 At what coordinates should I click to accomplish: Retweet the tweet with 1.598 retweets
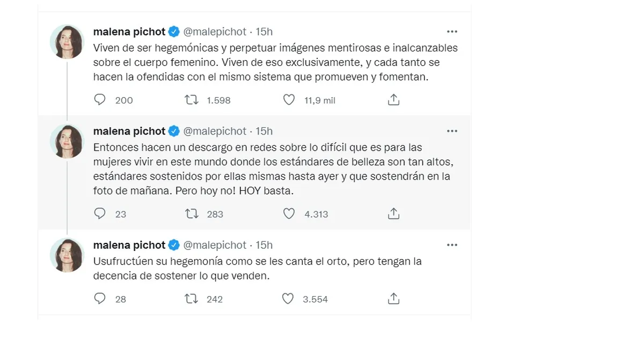[x=192, y=100]
